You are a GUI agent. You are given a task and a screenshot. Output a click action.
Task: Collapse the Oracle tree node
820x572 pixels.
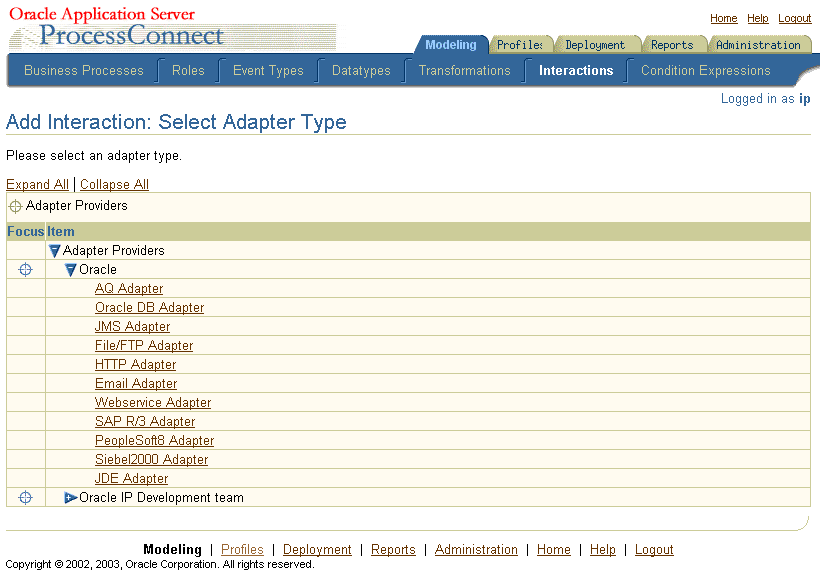[x=71, y=270]
